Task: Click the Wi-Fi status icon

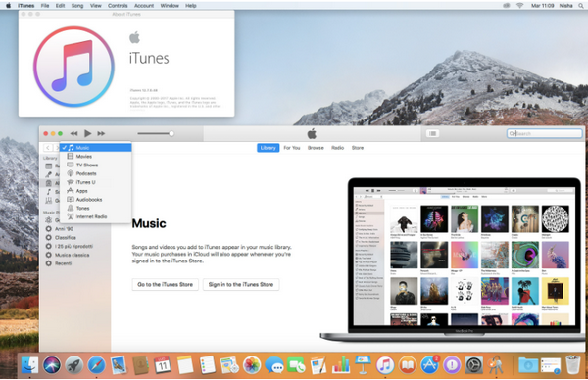Action: (519, 6)
